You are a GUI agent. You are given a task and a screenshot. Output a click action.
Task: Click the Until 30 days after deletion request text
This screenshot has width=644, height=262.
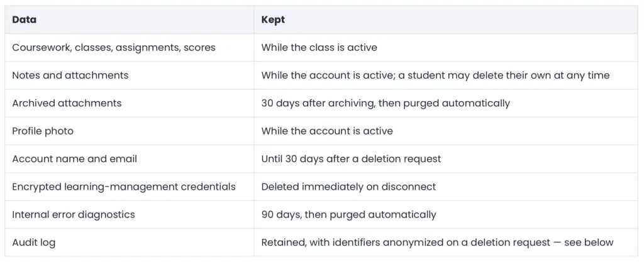[351, 159]
